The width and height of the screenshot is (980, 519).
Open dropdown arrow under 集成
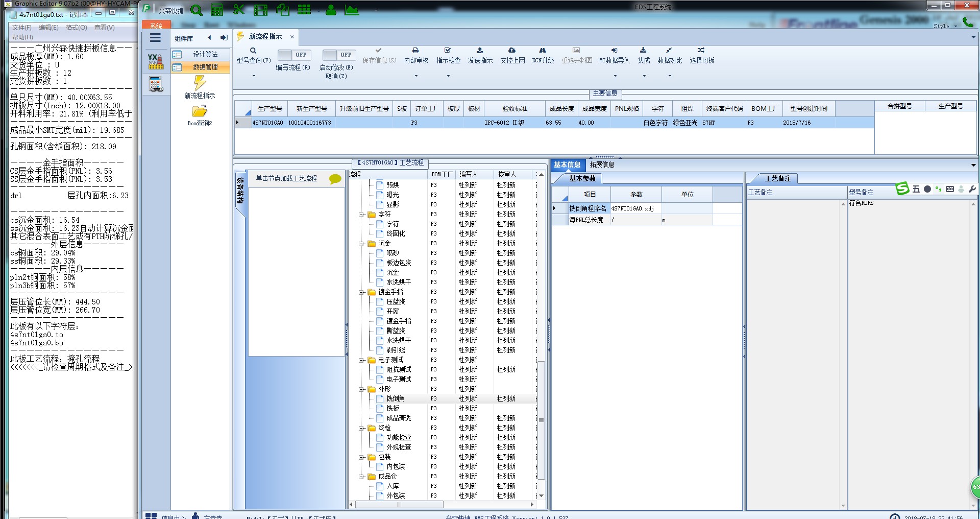[x=644, y=76]
